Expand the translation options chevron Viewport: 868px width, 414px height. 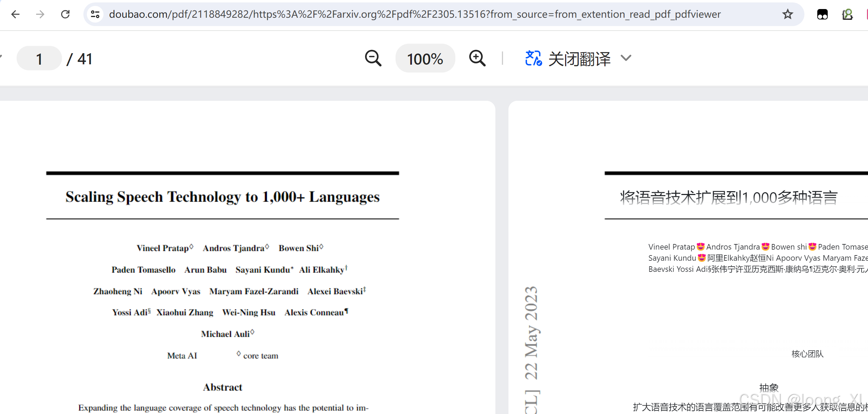coord(626,58)
